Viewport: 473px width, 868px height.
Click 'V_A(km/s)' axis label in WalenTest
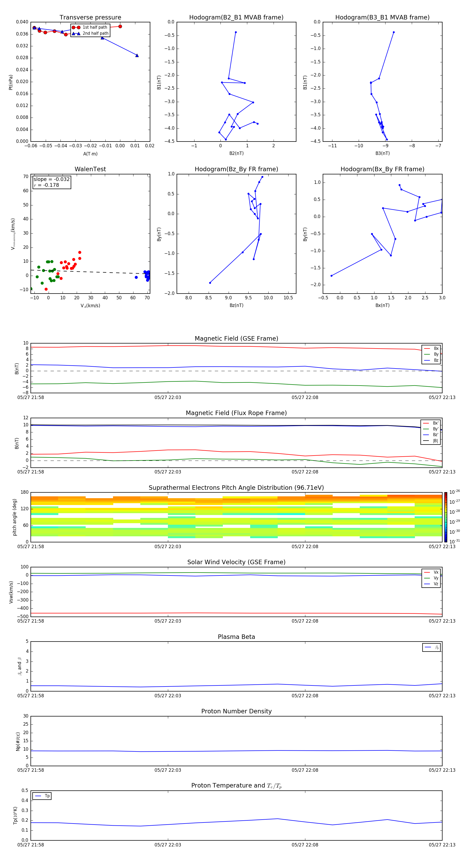pyautogui.click(x=90, y=306)
